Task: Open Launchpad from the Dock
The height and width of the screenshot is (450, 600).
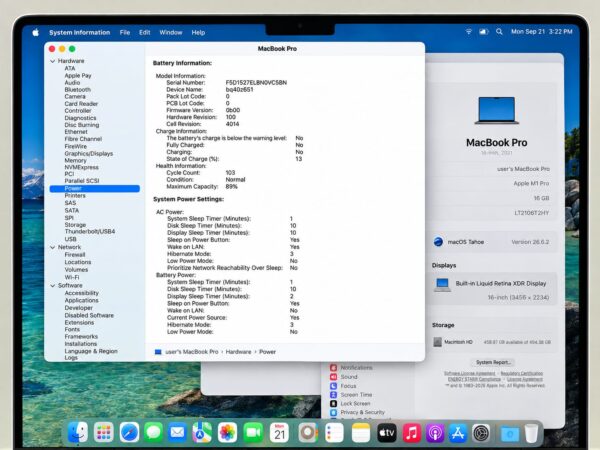Action: [x=104, y=433]
